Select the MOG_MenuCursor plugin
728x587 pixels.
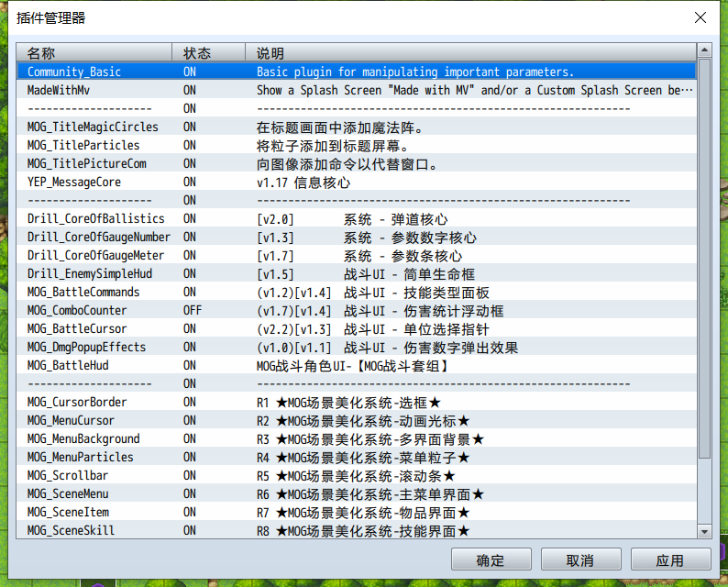pyautogui.click(x=357, y=420)
